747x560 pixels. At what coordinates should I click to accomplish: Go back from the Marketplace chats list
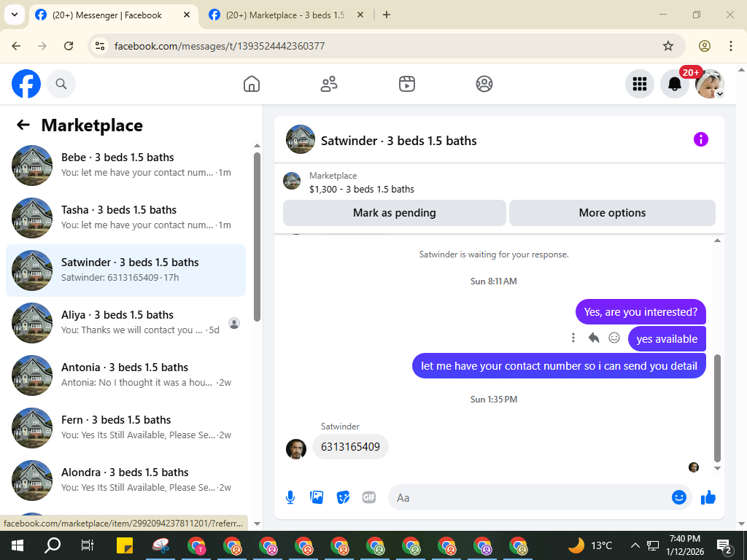[x=23, y=125]
